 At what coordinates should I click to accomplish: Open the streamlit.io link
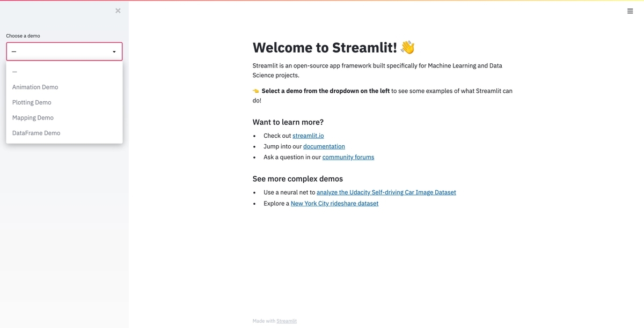308,136
